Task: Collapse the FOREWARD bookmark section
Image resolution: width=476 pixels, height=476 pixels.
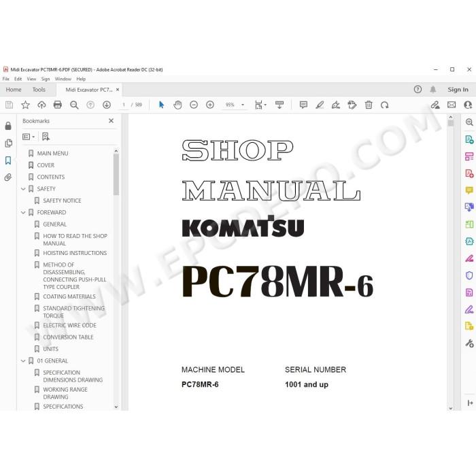Action: [23, 212]
